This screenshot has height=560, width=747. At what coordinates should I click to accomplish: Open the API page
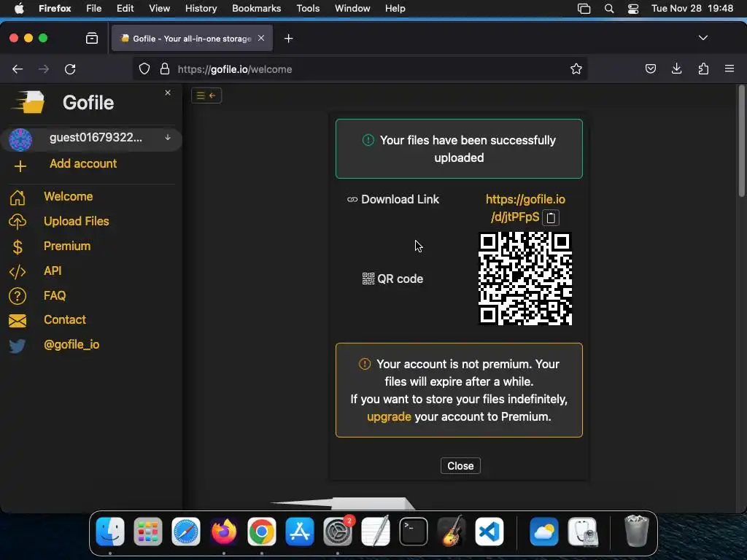53,271
